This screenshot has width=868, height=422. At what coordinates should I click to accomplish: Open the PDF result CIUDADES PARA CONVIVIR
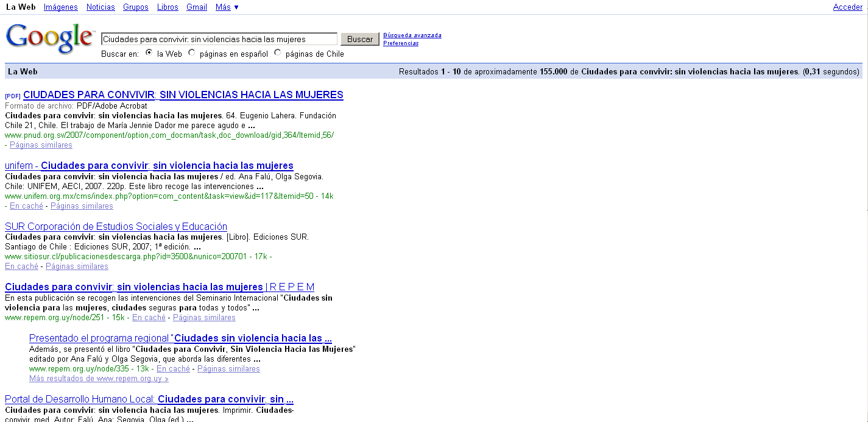183,95
